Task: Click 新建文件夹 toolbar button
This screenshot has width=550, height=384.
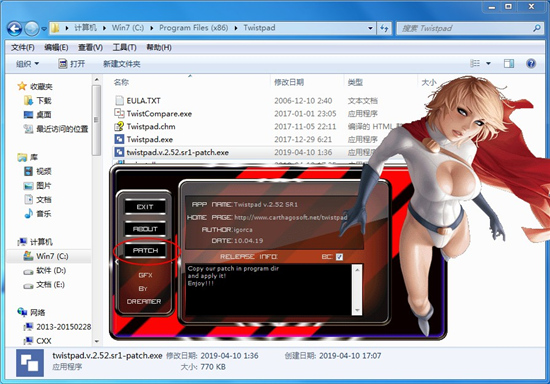Action: (x=122, y=64)
